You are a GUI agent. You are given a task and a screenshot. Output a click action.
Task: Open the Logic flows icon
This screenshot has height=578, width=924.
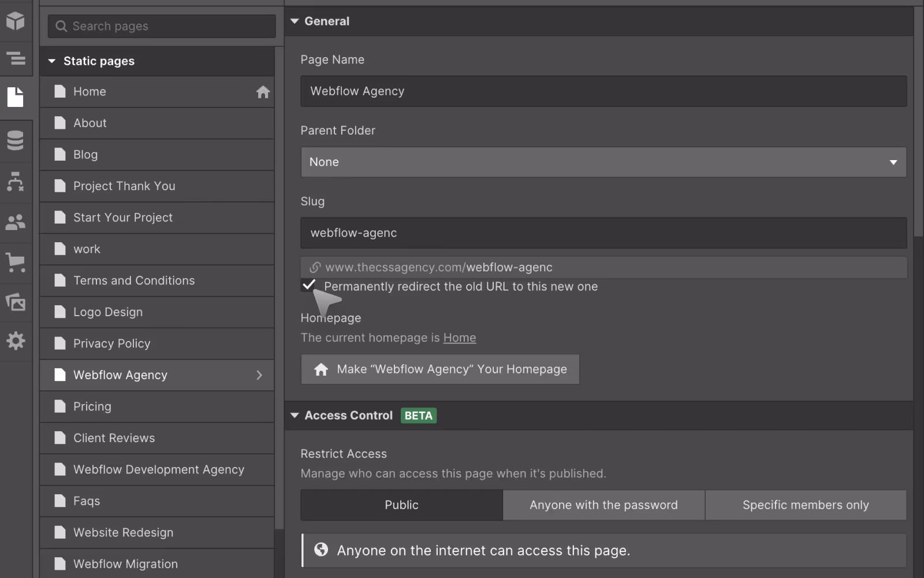coord(16,181)
